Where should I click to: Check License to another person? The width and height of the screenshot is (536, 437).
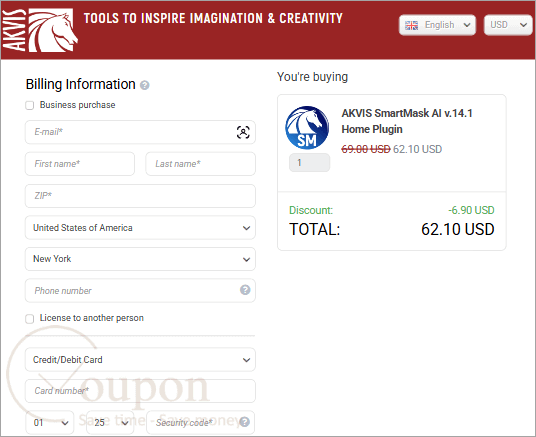click(x=30, y=319)
